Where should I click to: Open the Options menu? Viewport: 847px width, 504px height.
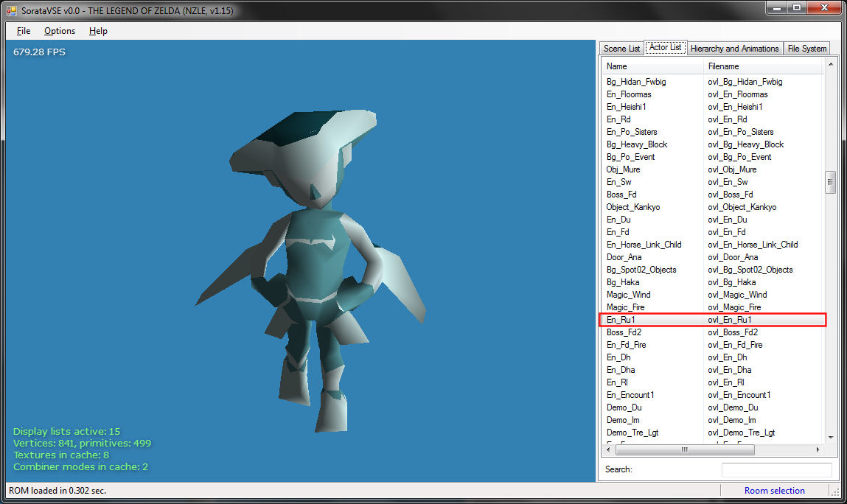point(60,31)
